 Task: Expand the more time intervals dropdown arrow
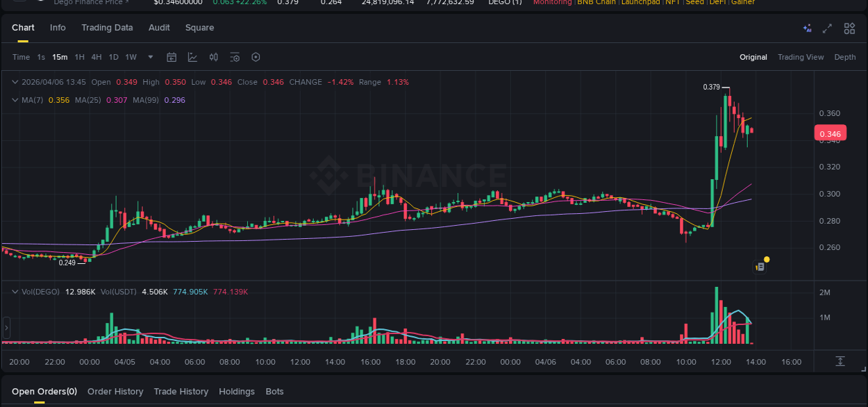coord(151,57)
